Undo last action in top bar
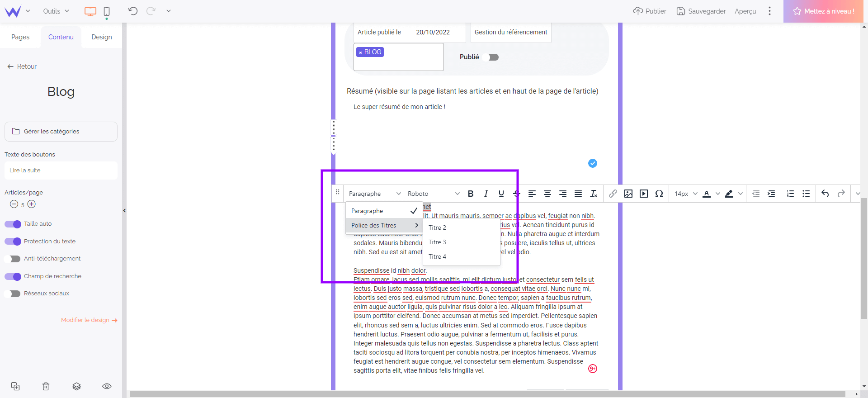 pos(133,11)
